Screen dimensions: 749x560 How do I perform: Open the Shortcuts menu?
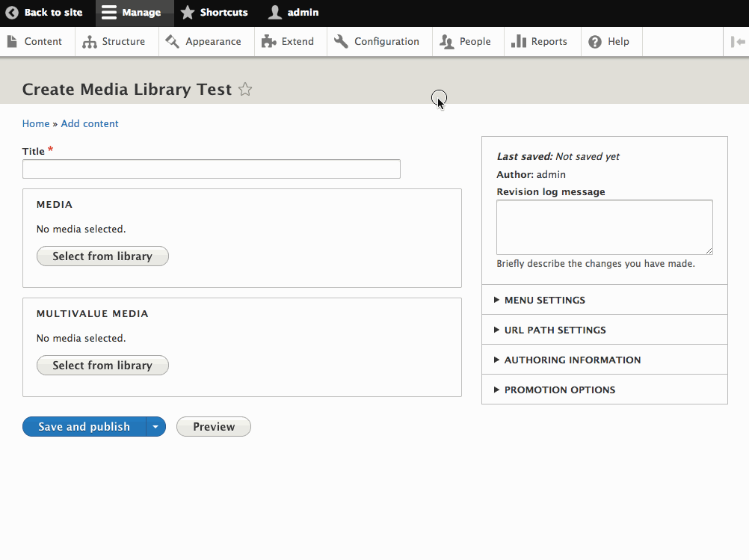[215, 13]
